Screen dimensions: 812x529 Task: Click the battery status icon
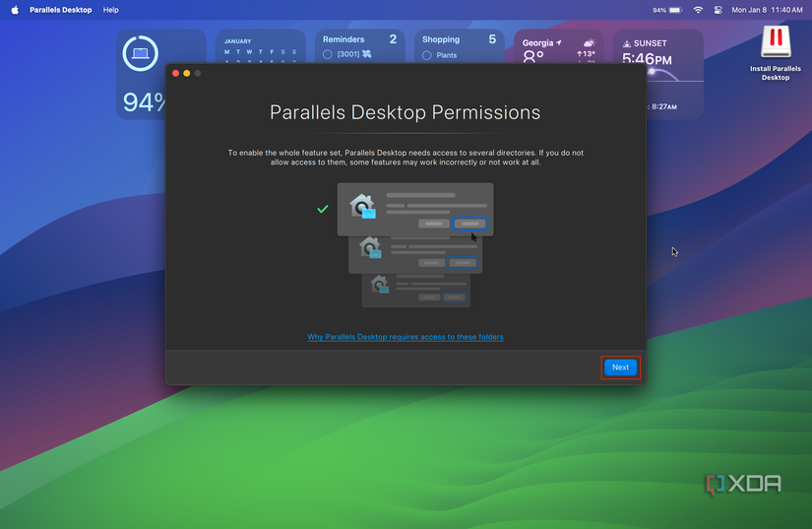point(675,10)
